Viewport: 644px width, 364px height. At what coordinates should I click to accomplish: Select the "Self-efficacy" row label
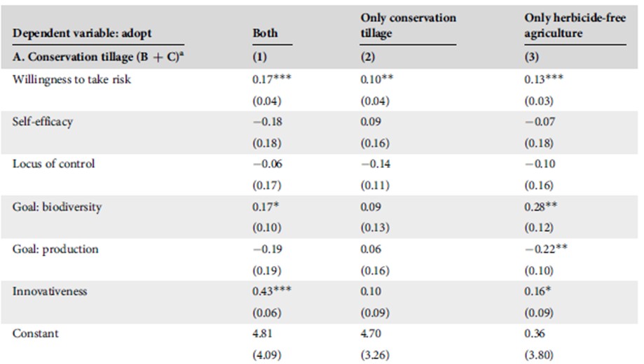click(42, 122)
